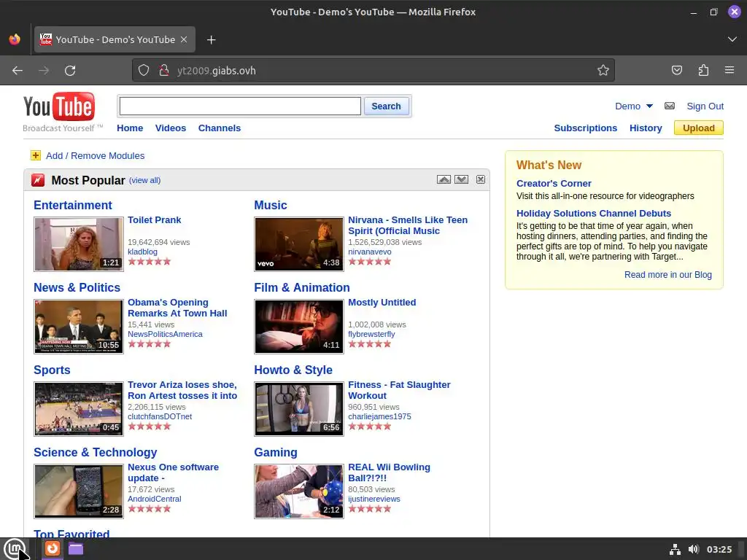Click Read more in our Blog
Screen dimensions: 747x560
click(668, 275)
